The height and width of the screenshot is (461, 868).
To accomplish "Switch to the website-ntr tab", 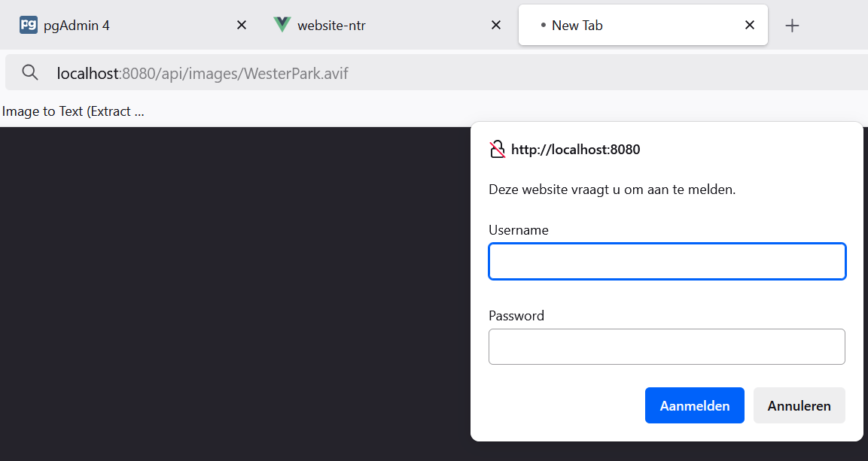I will coord(376,26).
